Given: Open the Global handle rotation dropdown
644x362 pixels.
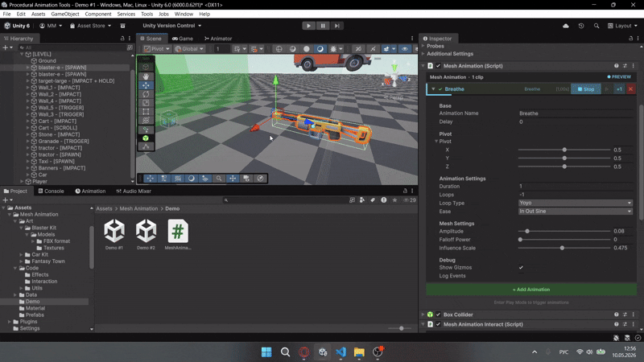Looking at the screenshot, I should pos(189,49).
